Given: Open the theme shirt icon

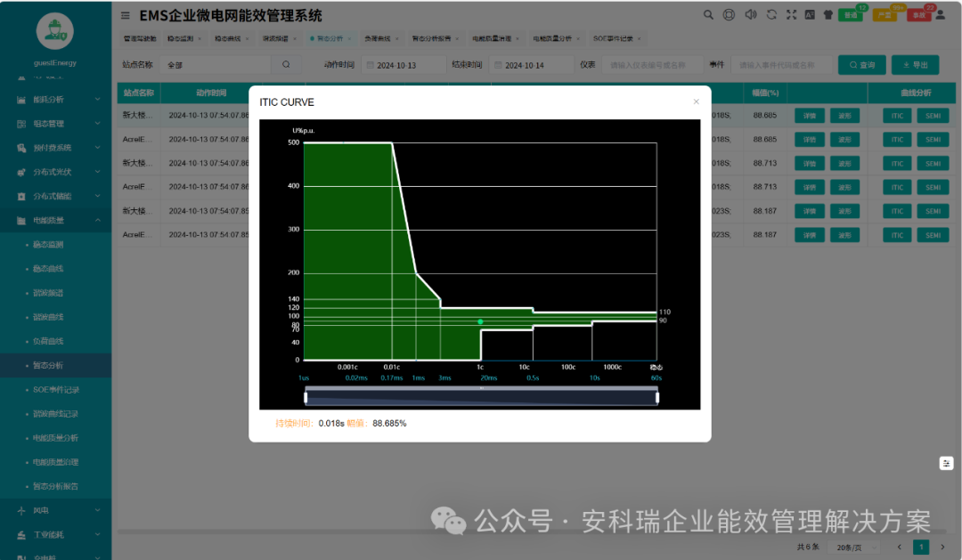Looking at the screenshot, I should click(828, 15).
